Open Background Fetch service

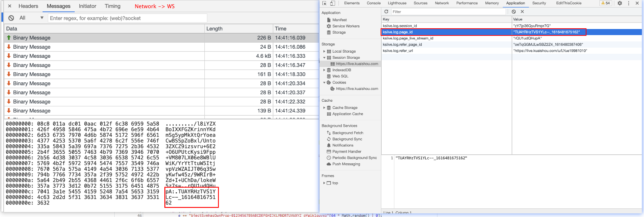pyautogui.click(x=348, y=133)
